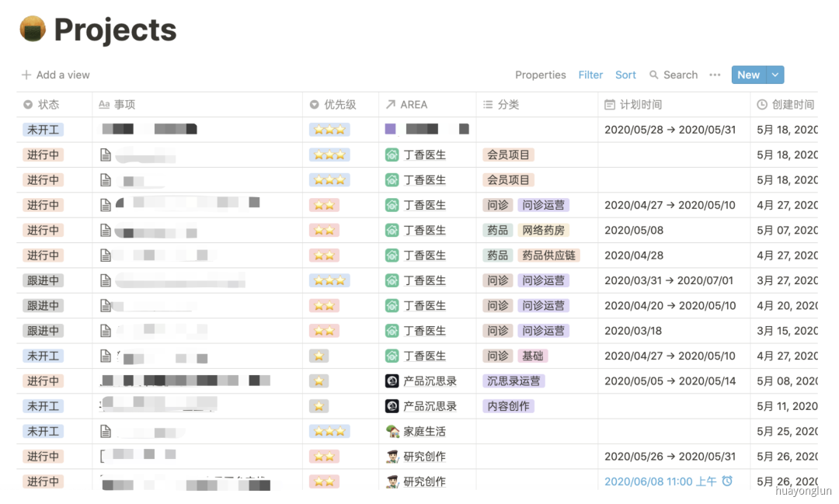This screenshot has width=839, height=504.
Task: Click the 内容创作 category tag
Action: click(508, 406)
